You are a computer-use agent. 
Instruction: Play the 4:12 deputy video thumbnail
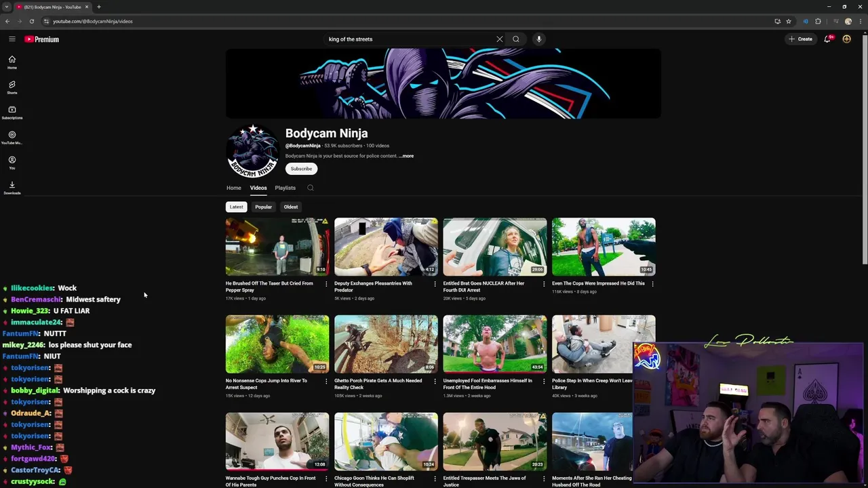click(386, 247)
